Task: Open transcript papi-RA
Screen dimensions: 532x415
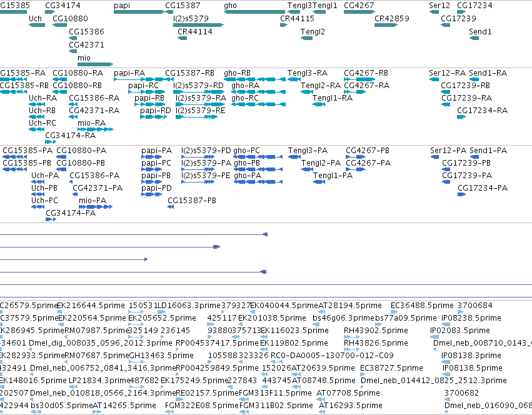Action: 129,73
